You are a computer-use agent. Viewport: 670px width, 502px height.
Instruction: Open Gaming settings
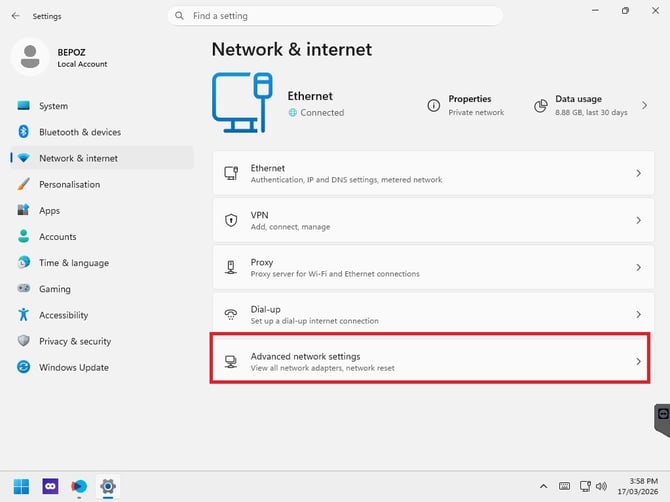point(102,289)
